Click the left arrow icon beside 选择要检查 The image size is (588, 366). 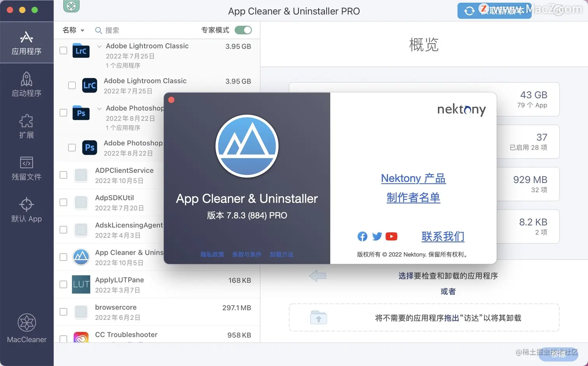[318, 276]
